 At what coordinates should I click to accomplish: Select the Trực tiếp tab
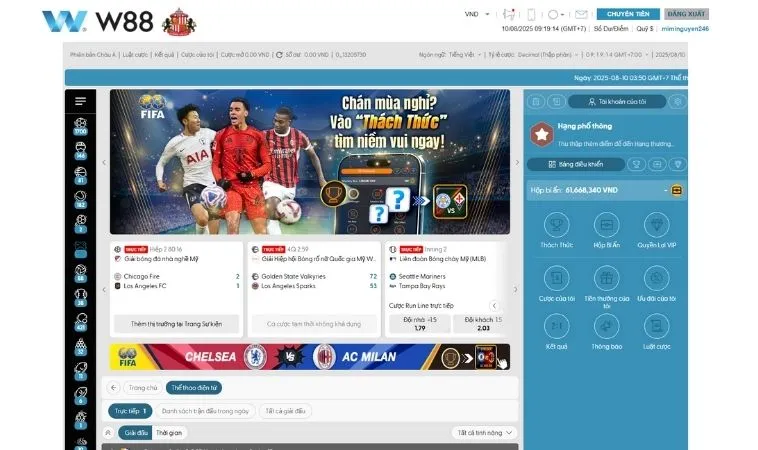tap(130, 411)
